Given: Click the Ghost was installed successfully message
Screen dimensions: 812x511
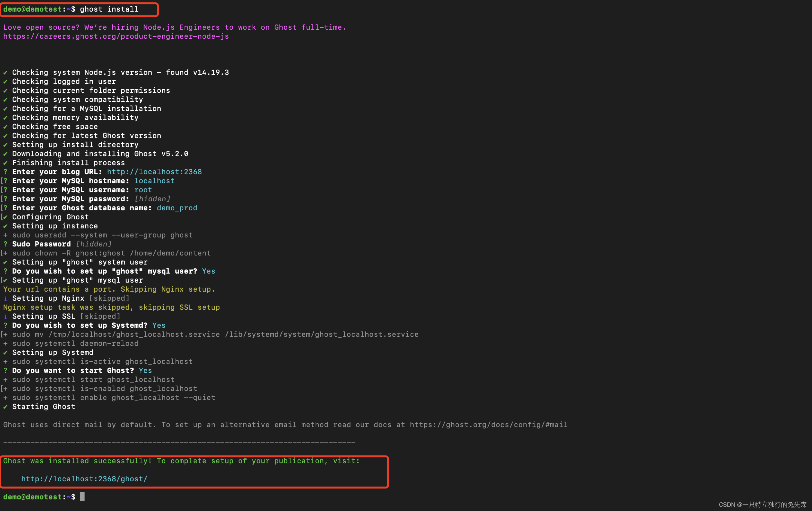Looking at the screenshot, I should point(181,461).
